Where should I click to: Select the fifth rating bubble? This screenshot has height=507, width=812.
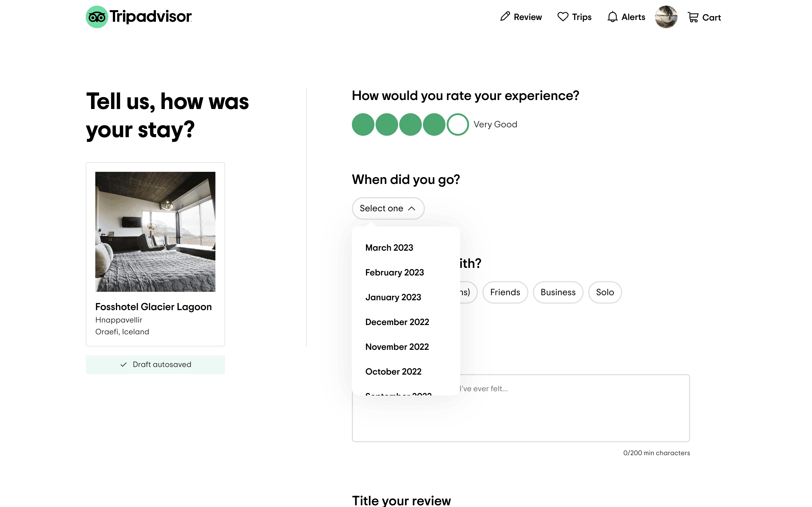[x=458, y=124]
